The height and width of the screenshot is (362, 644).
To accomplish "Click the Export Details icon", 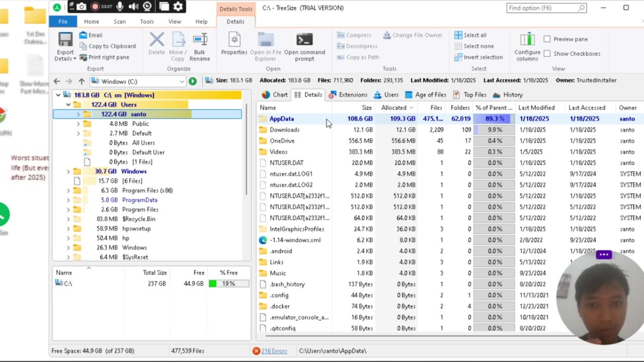I will pos(65,40).
